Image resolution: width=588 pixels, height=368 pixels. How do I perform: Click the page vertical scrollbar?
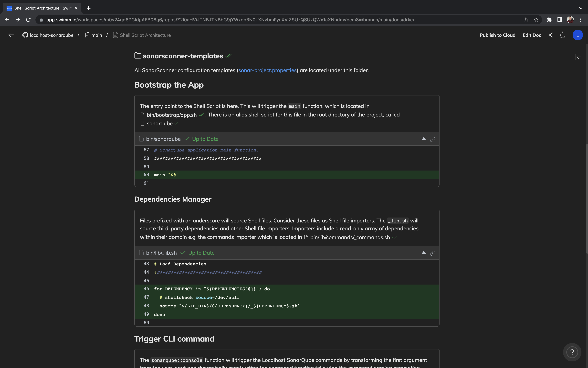point(587,199)
